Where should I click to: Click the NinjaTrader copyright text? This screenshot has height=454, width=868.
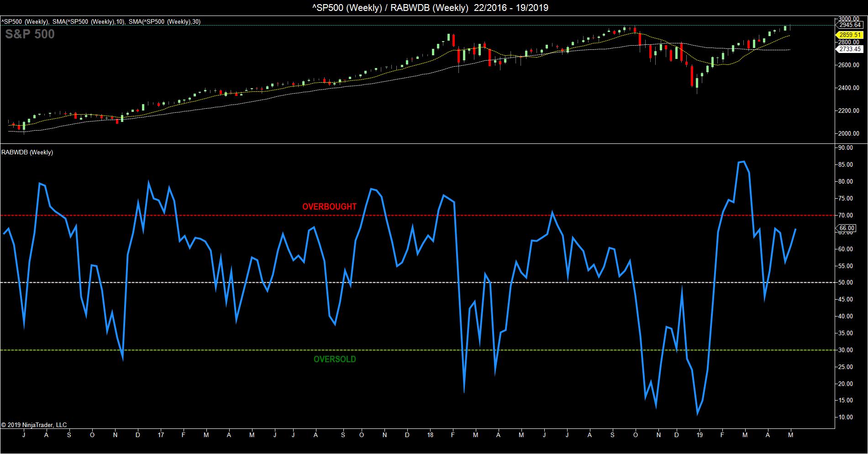coord(34,425)
